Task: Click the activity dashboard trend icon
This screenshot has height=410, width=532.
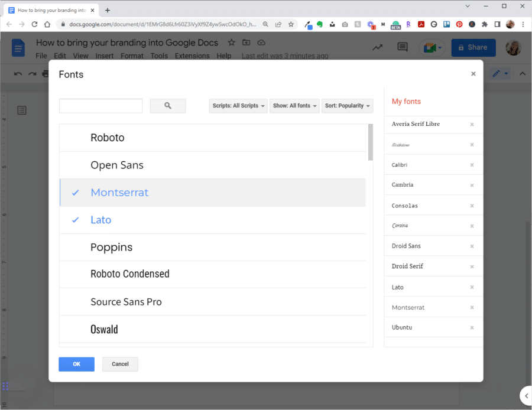Action: 378,47
